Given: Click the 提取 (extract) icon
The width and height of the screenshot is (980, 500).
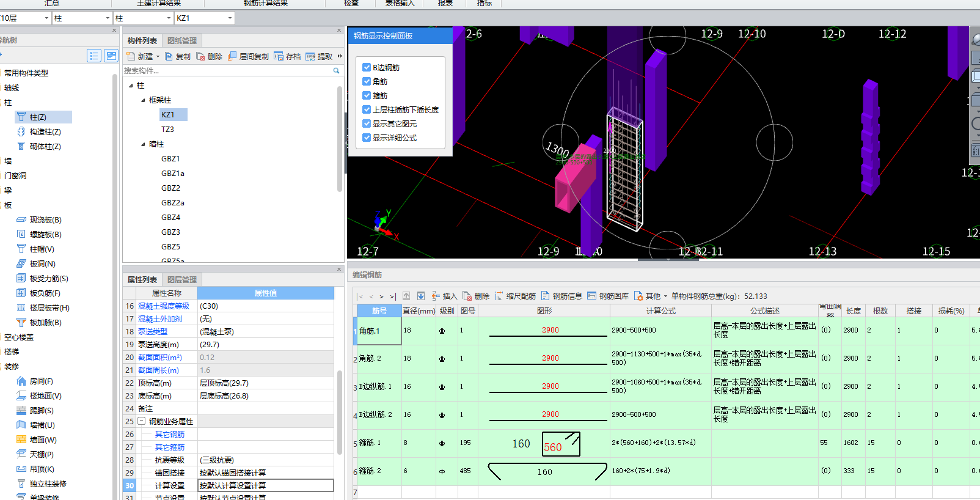Looking at the screenshot, I should [x=310, y=56].
